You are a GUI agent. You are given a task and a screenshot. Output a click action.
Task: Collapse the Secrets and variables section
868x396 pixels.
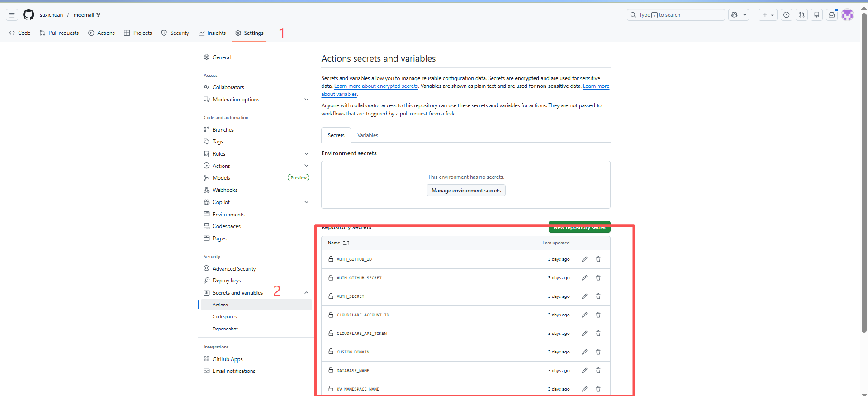tap(306, 293)
